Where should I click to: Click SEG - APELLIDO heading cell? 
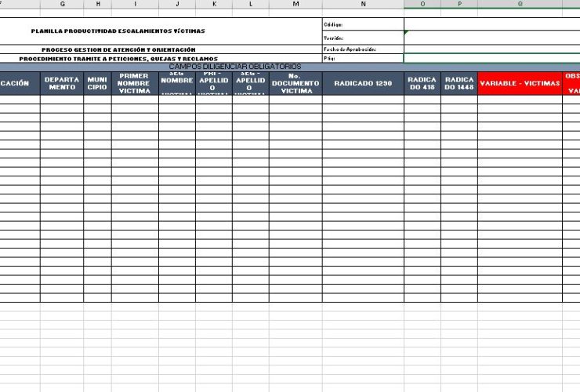[251, 84]
